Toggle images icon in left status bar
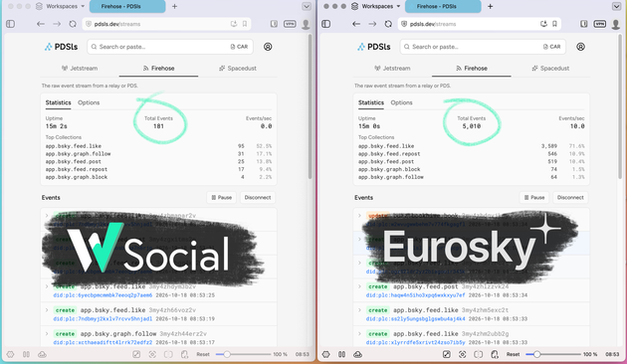The width and height of the screenshot is (627, 364). tap(136, 354)
